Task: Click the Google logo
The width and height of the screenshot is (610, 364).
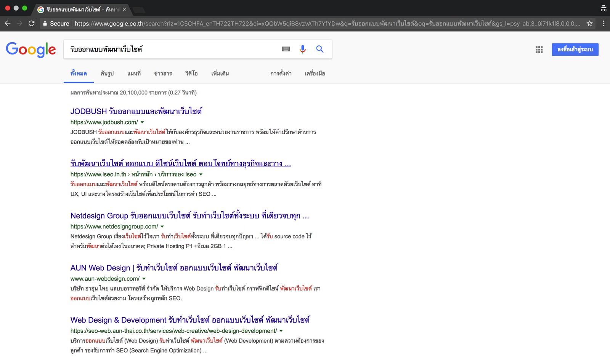Action: (31, 49)
